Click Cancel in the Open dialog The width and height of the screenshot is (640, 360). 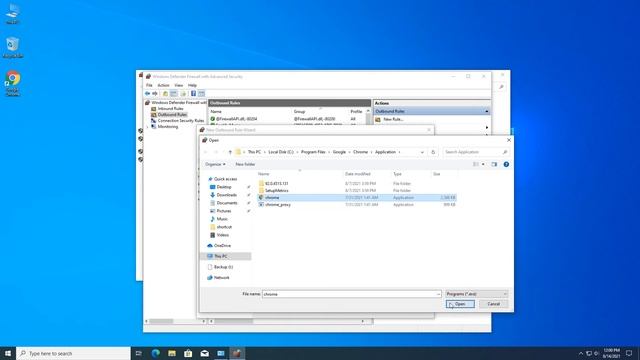point(493,304)
